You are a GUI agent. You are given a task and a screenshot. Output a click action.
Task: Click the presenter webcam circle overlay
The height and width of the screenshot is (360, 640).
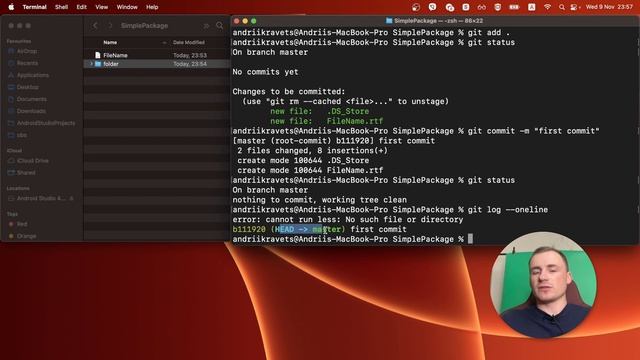[543, 284]
